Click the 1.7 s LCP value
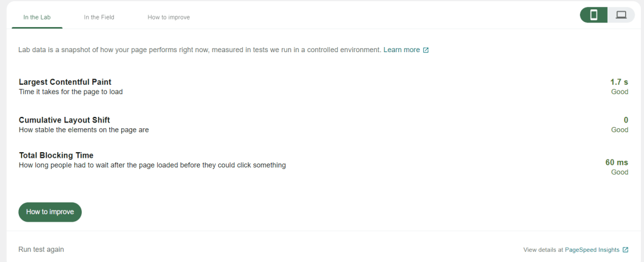The height and width of the screenshot is (262, 644). tap(619, 82)
